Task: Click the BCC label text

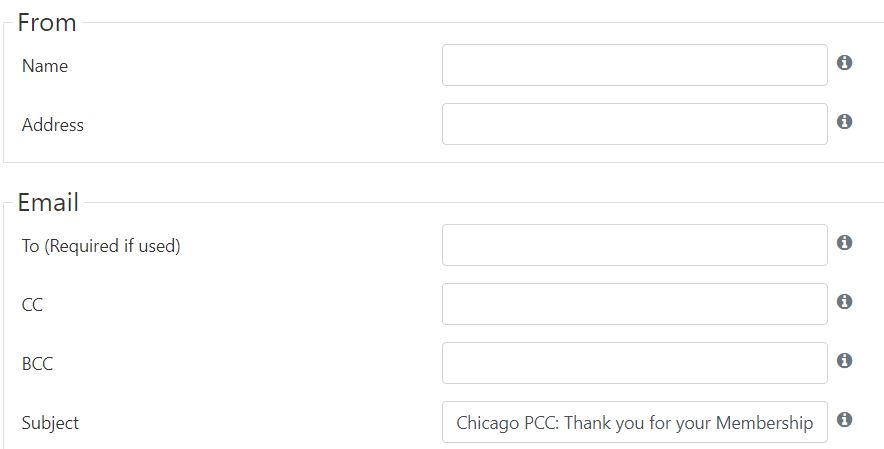Action: 37,364
